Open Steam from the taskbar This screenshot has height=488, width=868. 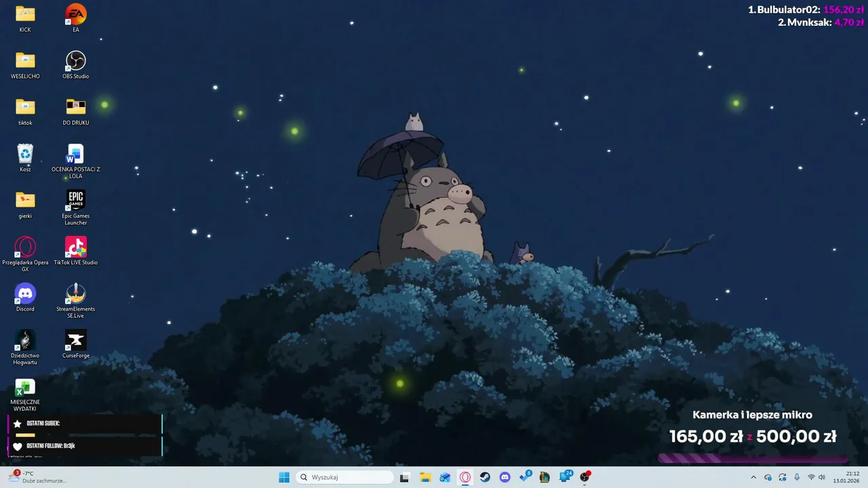coord(485,477)
